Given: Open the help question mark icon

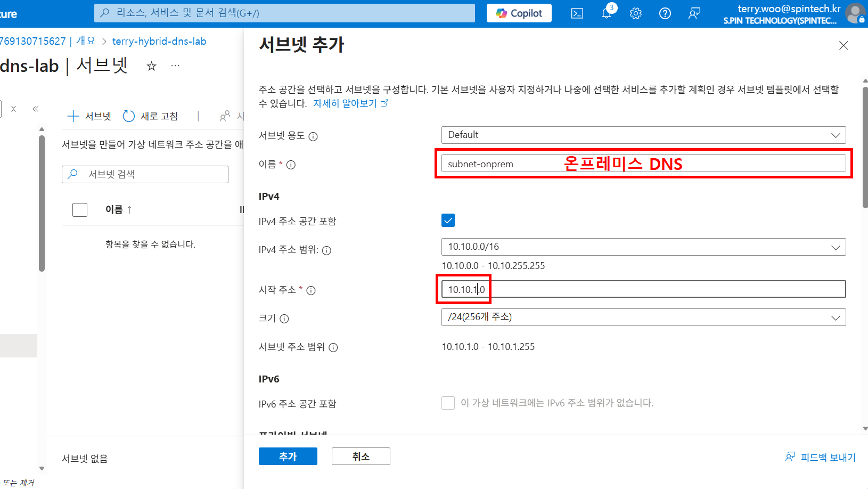Looking at the screenshot, I should click(665, 14).
